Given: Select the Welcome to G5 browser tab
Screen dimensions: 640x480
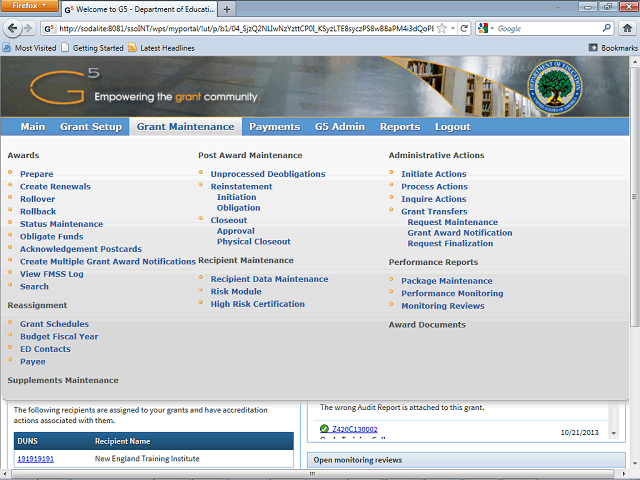Looking at the screenshot, I should click(139, 9).
